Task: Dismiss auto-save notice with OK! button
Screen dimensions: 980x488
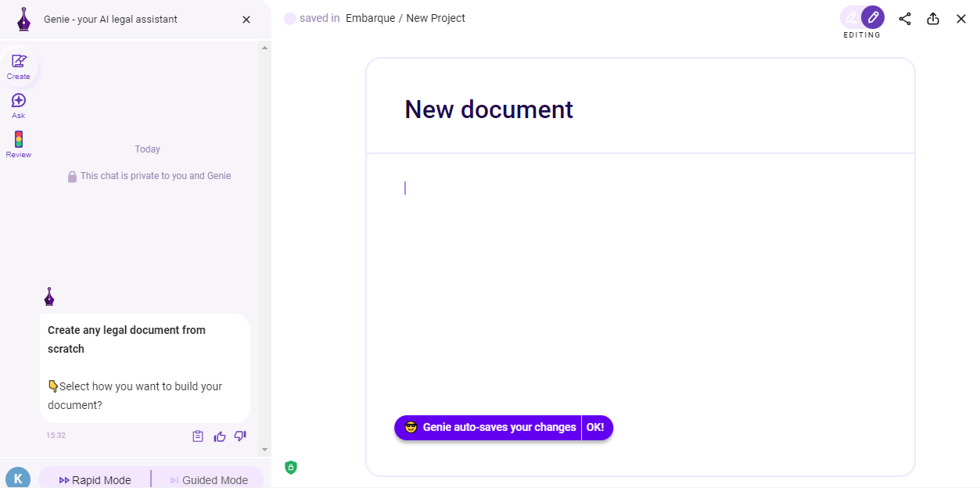Action: point(595,428)
